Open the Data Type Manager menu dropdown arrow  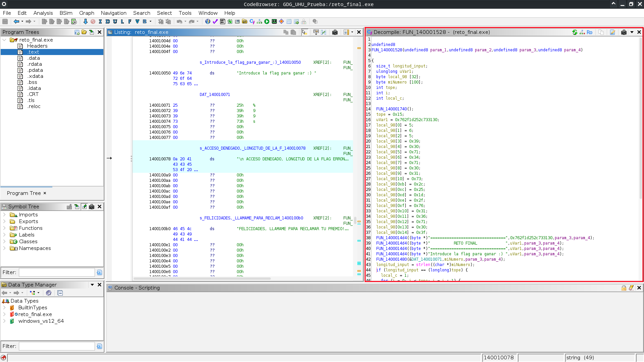click(92, 285)
